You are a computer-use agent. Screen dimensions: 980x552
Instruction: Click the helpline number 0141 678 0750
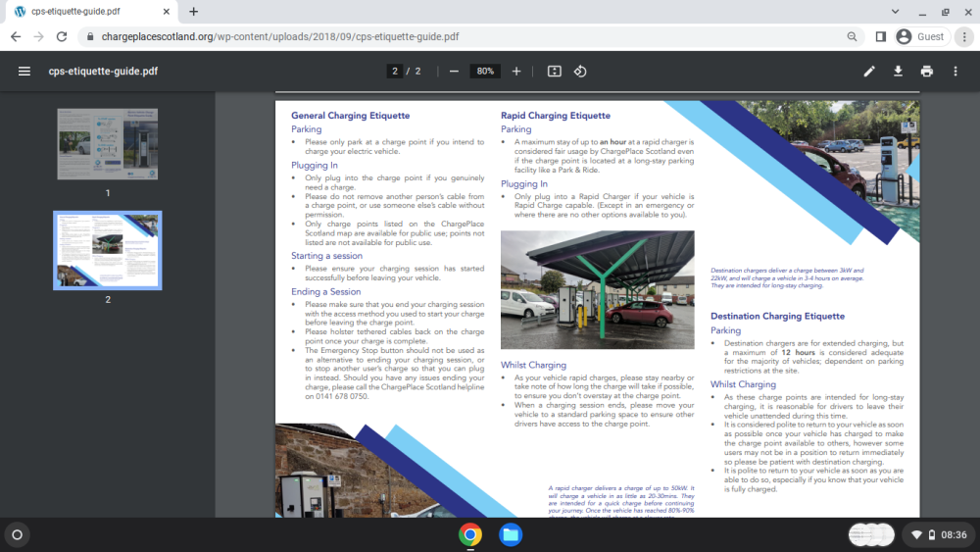tap(342, 396)
